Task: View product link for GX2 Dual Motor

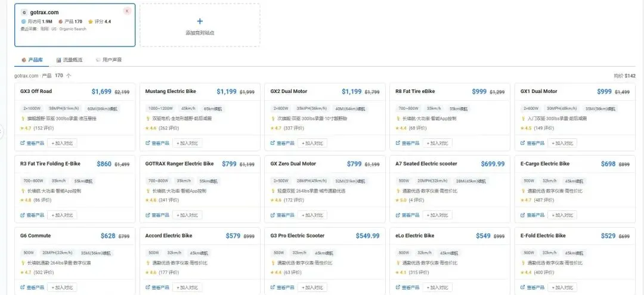Action: 283,143
